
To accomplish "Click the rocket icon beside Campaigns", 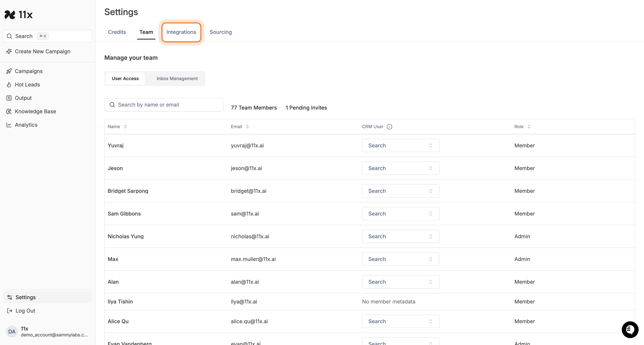I will [9, 71].
